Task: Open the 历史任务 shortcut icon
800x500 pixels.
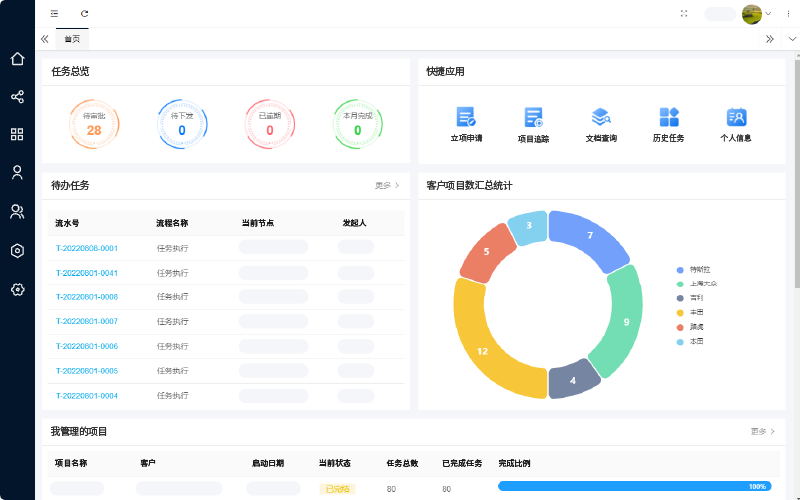Action: coord(668,117)
